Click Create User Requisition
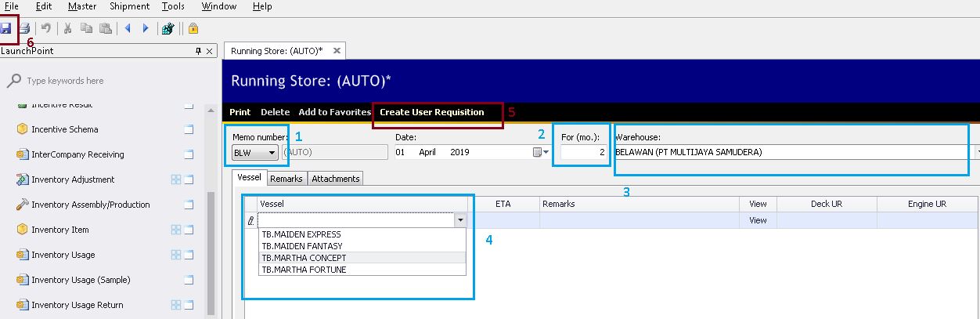 pos(431,112)
